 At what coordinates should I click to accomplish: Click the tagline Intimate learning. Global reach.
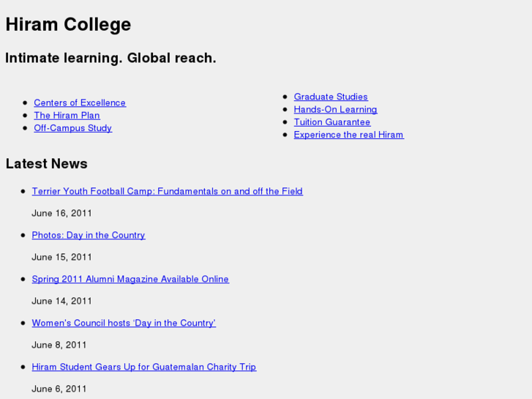click(x=110, y=58)
